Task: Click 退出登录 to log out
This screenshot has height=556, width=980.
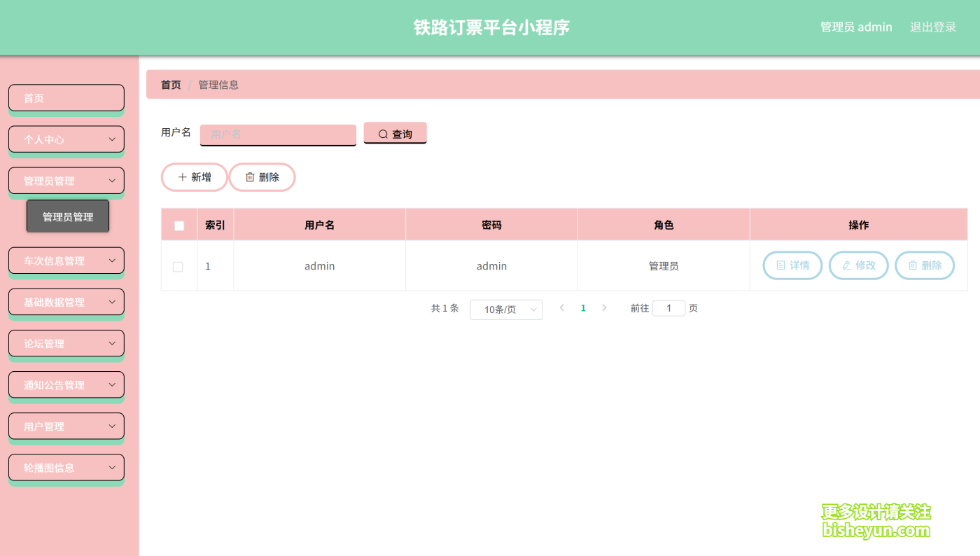Action: coord(932,27)
